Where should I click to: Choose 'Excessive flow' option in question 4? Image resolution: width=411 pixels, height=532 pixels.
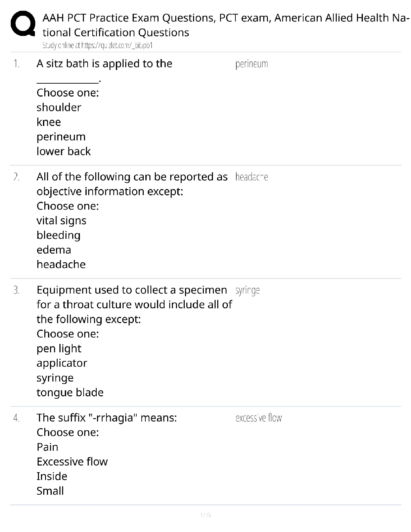coord(72,462)
